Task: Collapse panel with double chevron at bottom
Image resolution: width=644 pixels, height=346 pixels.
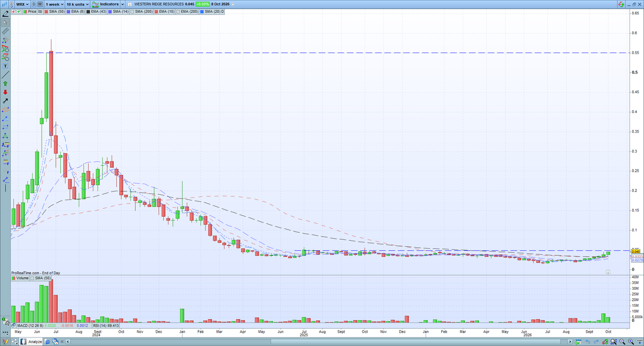Action: 62,342
